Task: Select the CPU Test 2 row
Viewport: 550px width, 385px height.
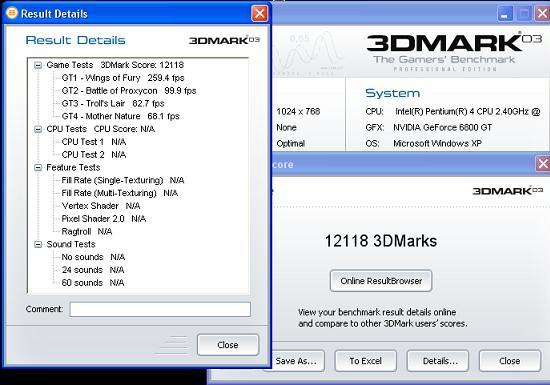Action: 94,155
